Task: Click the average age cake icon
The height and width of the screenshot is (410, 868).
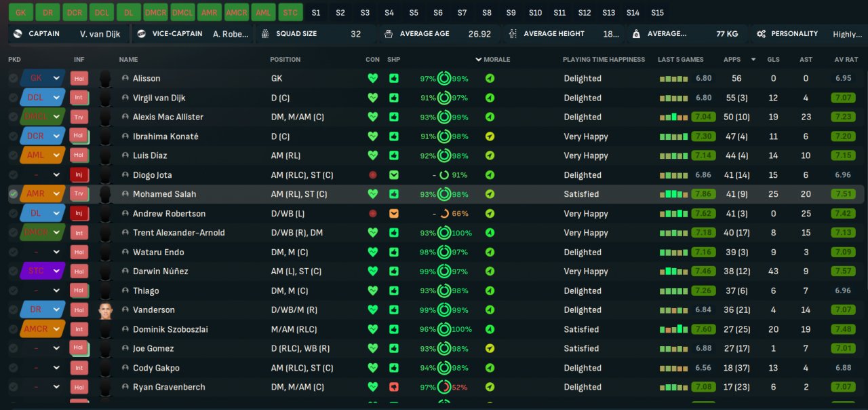Action: [x=387, y=34]
